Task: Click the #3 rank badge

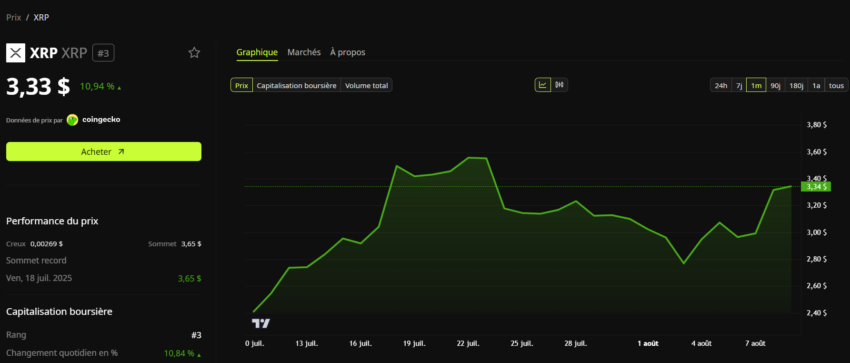Action: coord(103,53)
